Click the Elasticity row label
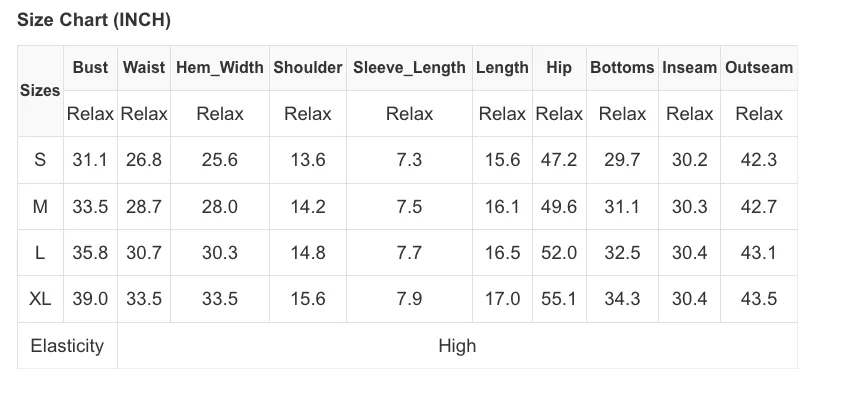852x396 pixels. click(67, 346)
